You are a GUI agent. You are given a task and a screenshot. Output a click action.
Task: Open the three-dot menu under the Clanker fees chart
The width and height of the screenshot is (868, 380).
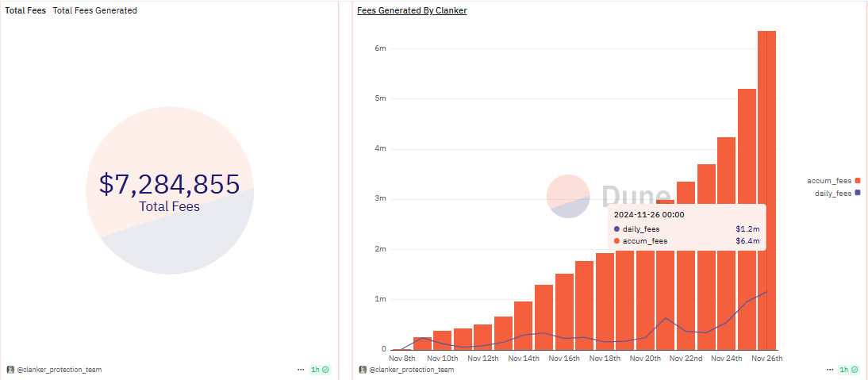830,370
